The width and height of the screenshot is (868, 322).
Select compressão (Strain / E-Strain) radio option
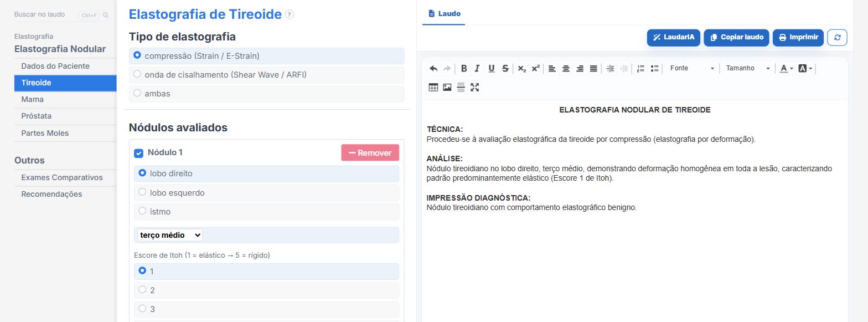(267, 56)
